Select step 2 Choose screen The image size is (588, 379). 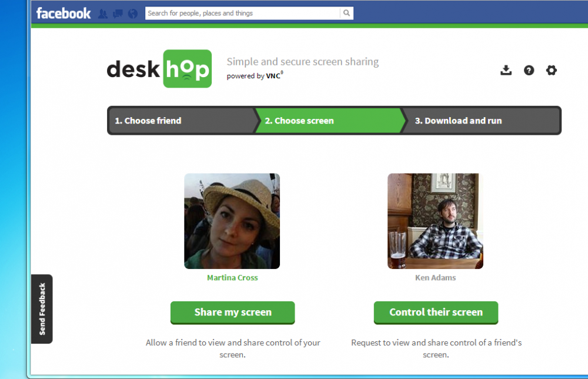coord(330,121)
